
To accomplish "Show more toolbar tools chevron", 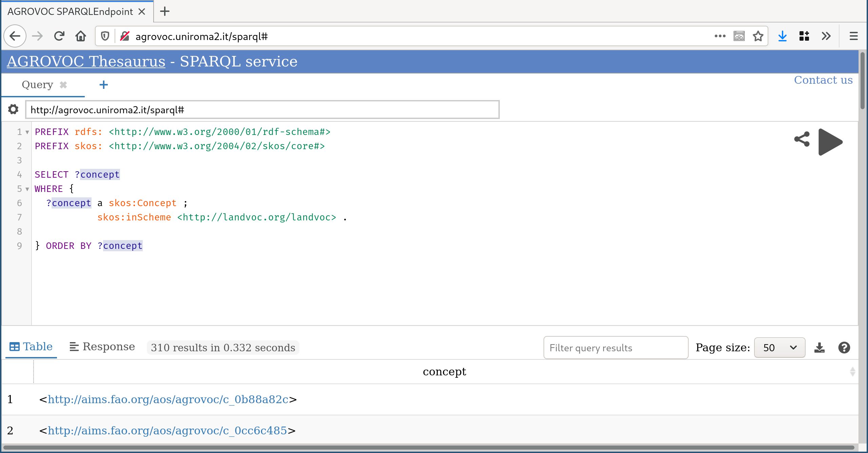I will (x=826, y=36).
